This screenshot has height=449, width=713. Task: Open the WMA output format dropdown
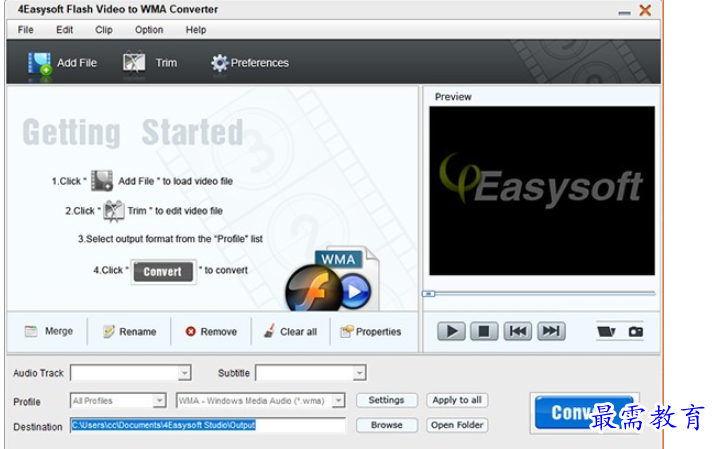pos(338,401)
